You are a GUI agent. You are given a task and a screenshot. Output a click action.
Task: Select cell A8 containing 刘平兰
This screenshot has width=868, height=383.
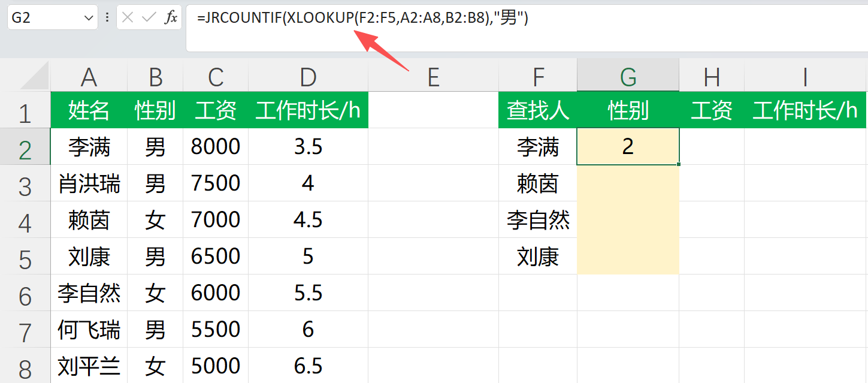click(89, 366)
